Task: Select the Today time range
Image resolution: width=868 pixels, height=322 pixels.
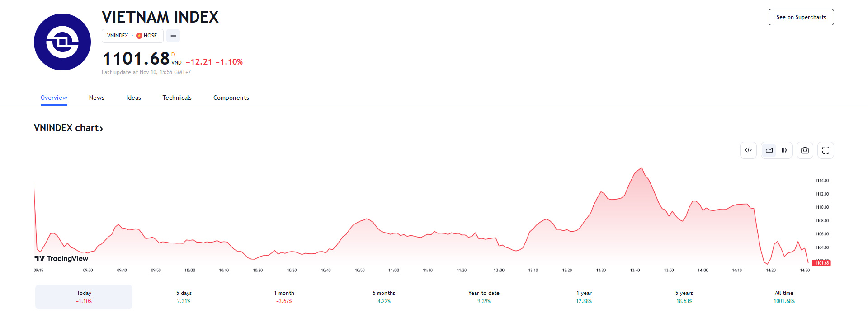Action: tap(84, 297)
